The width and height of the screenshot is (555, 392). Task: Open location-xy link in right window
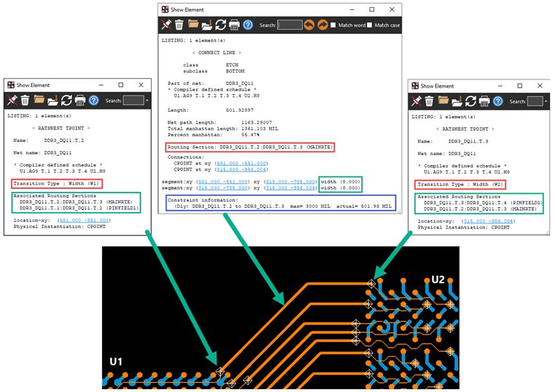(488, 221)
